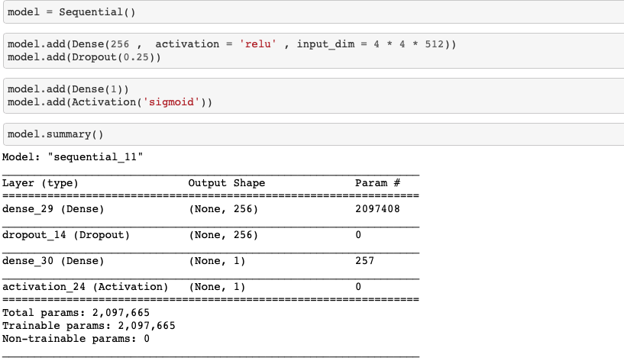Click the activation_24 (Activation) row name
The width and height of the screenshot is (624, 364).
[x=86, y=286]
